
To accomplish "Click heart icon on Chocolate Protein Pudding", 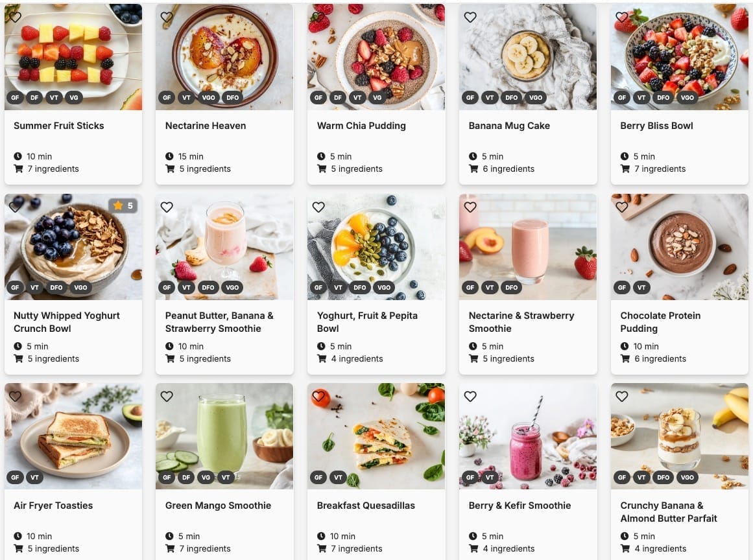I will pos(622,207).
